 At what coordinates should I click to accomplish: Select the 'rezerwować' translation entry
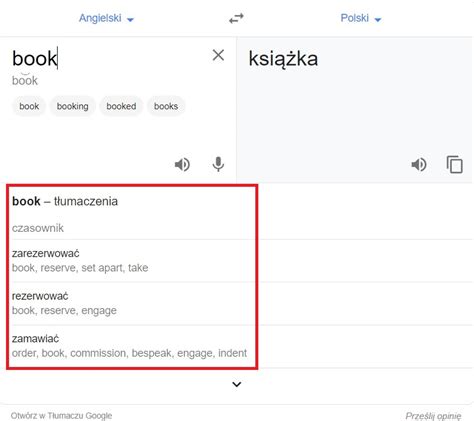pos(133,303)
